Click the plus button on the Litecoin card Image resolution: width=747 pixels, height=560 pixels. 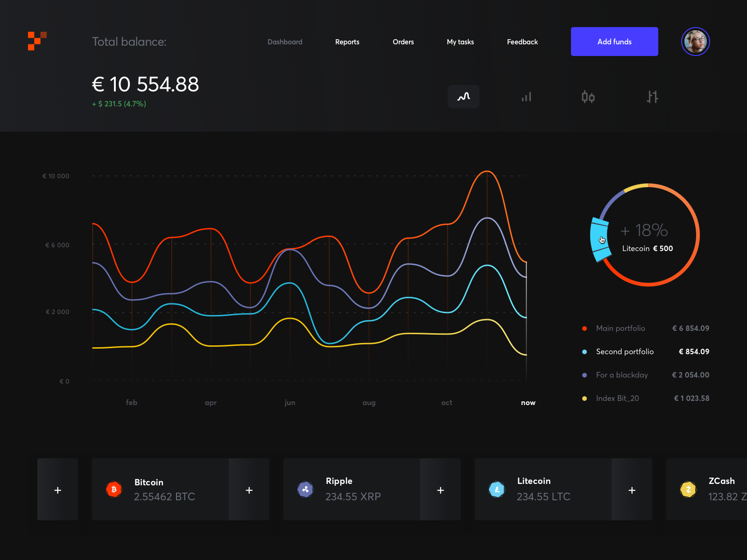coord(632,490)
